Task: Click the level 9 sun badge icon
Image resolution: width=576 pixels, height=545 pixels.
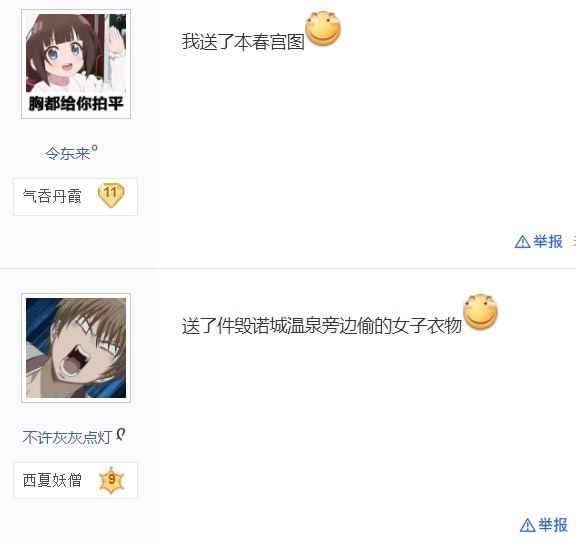Action: point(112,480)
